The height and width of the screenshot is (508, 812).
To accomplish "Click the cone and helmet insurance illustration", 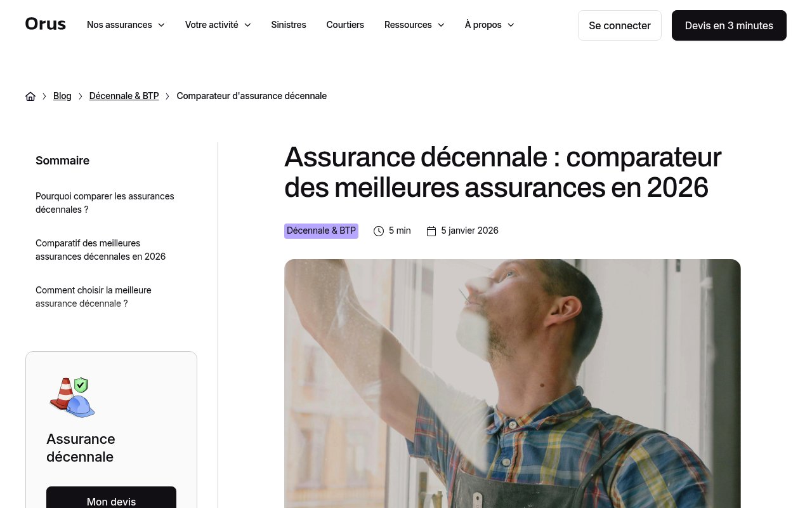I will pos(72,397).
